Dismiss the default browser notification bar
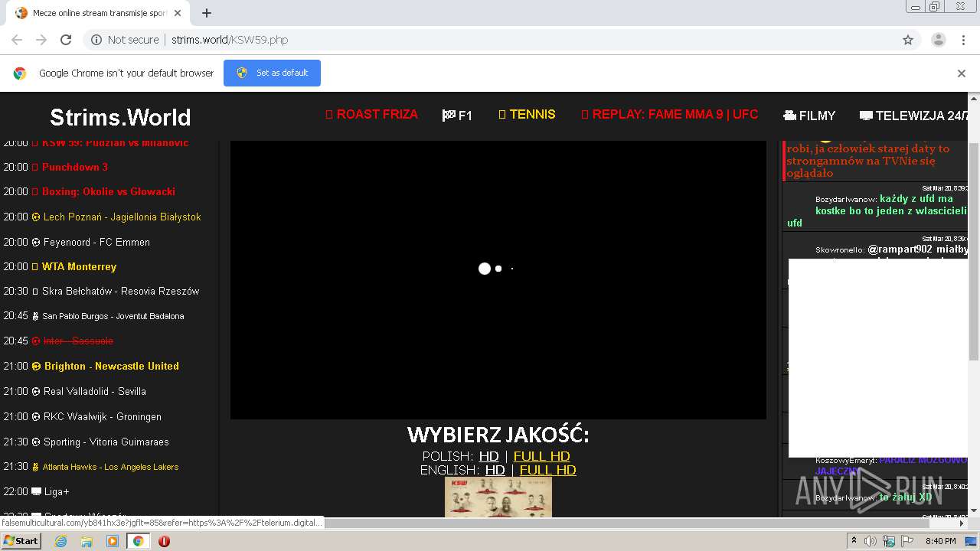 pos(962,73)
